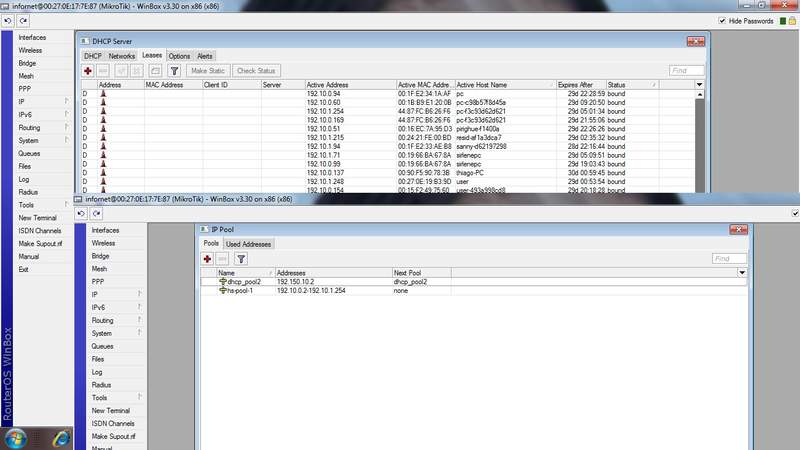Open the column dropdown in IP Pool table

(x=742, y=273)
